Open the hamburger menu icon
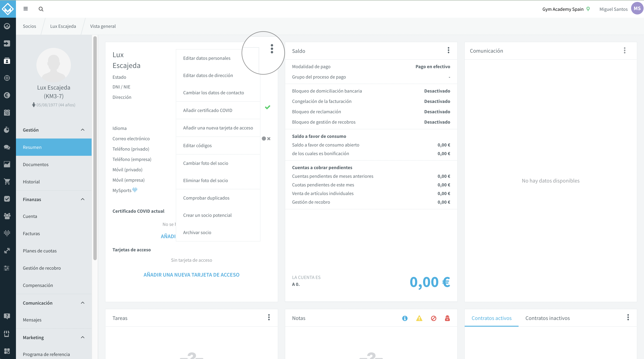Screen dimensions: 644x359 [x=25, y=9]
